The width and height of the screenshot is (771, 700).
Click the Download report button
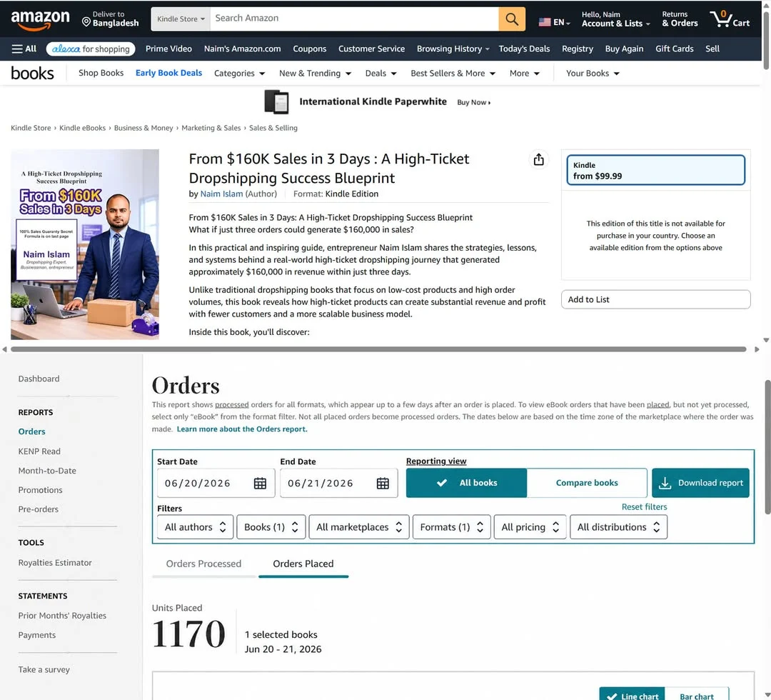[700, 483]
